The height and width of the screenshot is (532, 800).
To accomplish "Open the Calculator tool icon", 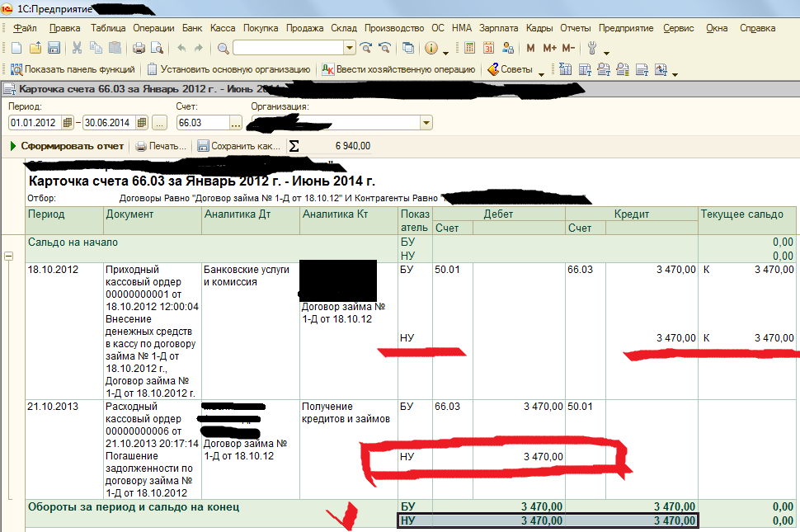I will (469, 48).
